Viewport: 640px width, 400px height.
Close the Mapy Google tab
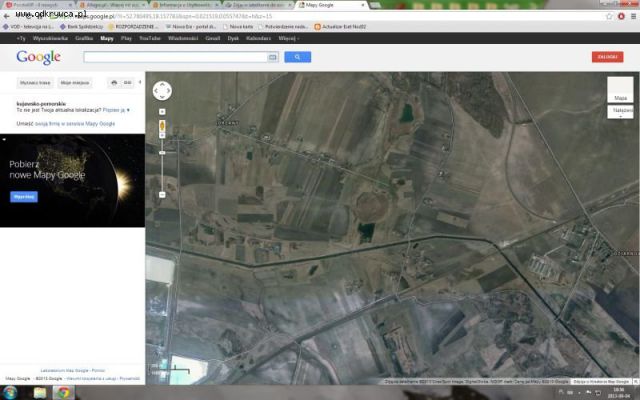[363, 5]
